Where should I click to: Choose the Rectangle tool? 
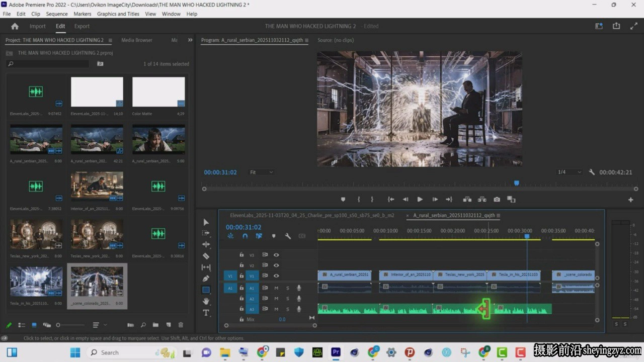tap(206, 290)
